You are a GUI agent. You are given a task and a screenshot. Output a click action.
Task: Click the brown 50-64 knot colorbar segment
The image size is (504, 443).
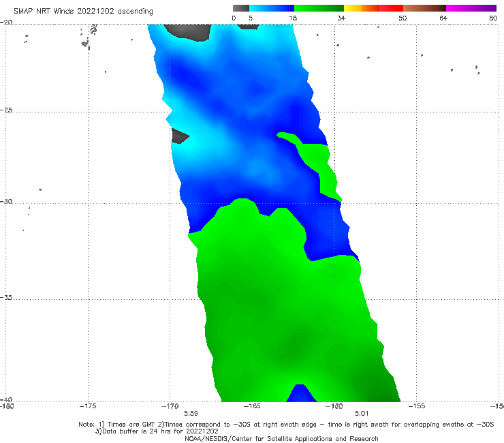pyautogui.click(x=424, y=8)
